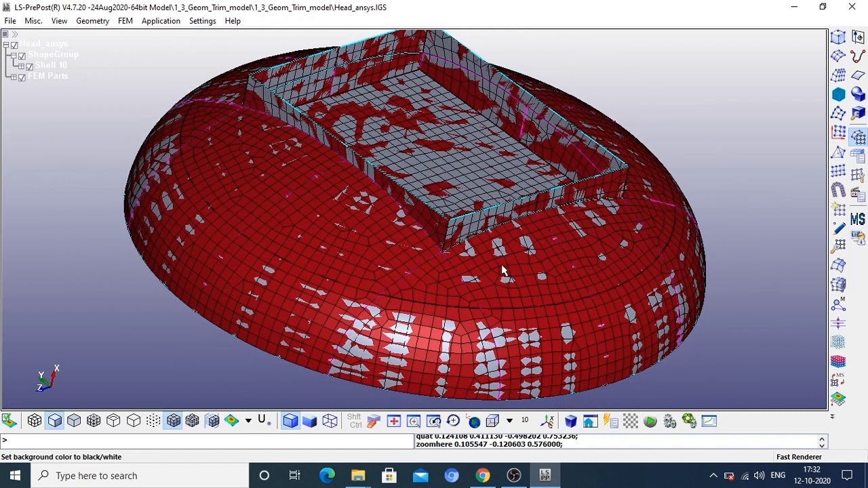Click the lightning bolt with list icon
Screen dimensions: 868x488
610,421
